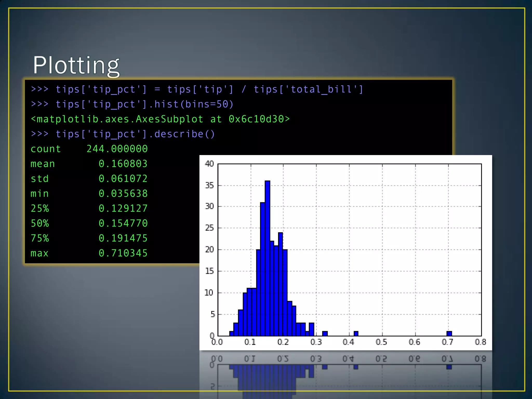Click the y-axis label 20
This screenshot has width=532, height=399.
point(209,249)
